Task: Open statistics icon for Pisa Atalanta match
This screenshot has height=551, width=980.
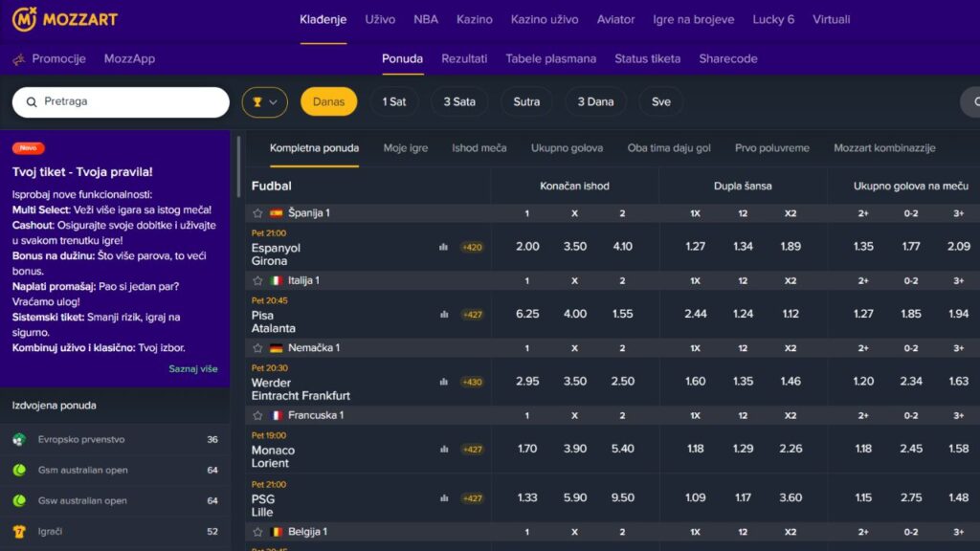Action: pos(443,314)
